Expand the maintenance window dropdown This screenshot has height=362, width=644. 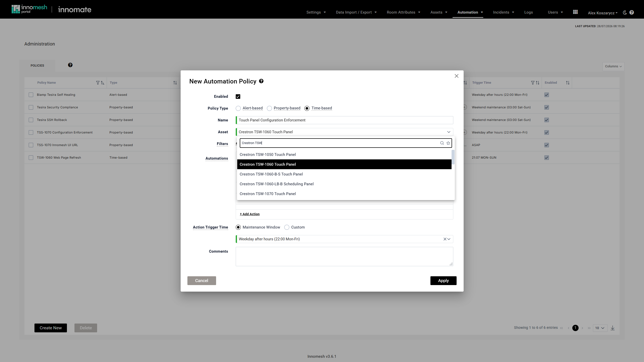[449, 239]
